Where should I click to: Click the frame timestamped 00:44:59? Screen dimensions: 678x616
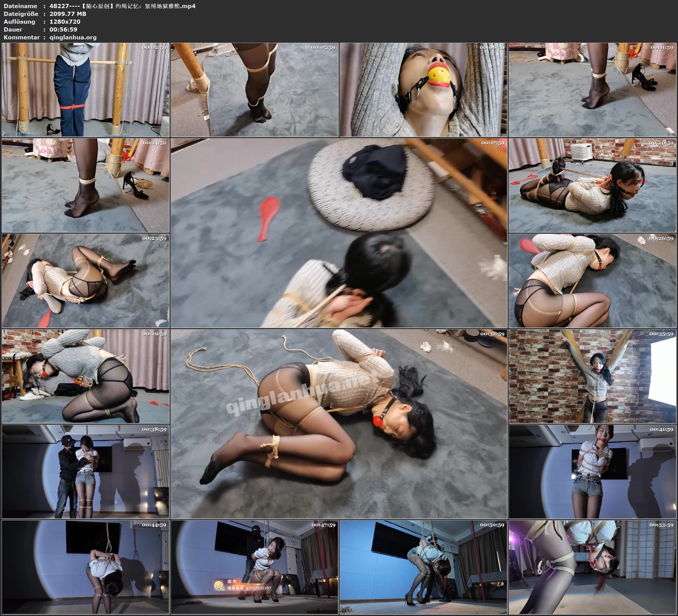(x=85, y=567)
